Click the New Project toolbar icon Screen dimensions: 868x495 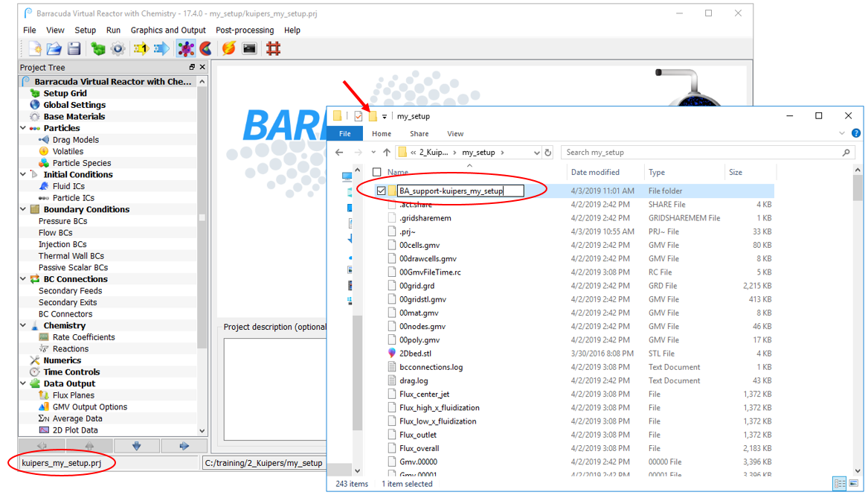[34, 49]
